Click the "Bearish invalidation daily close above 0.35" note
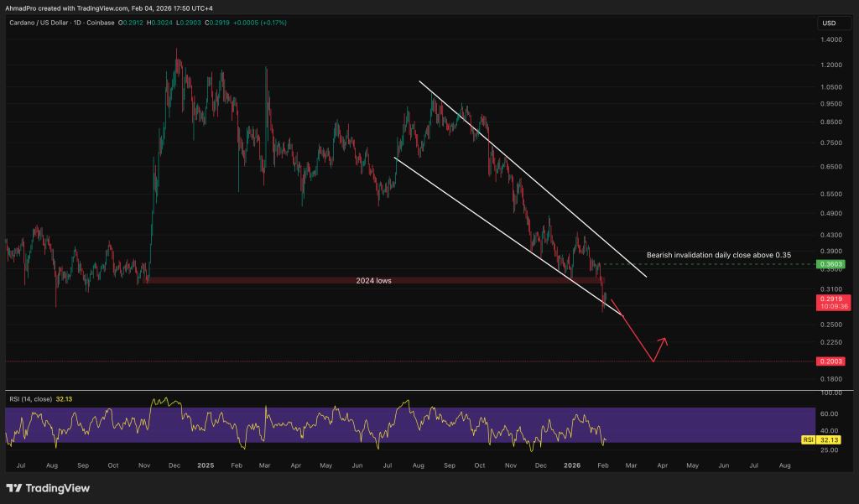The height and width of the screenshot is (504, 859). click(x=718, y=253)
